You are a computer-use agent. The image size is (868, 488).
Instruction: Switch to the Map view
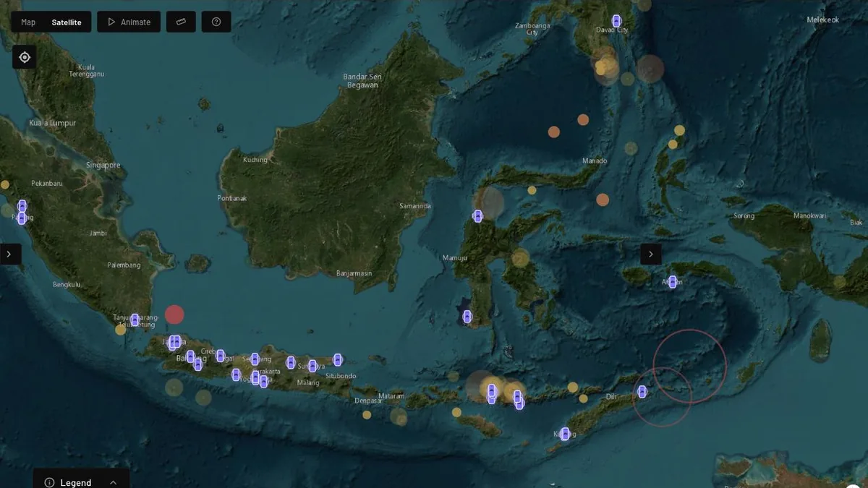point(28,22)
